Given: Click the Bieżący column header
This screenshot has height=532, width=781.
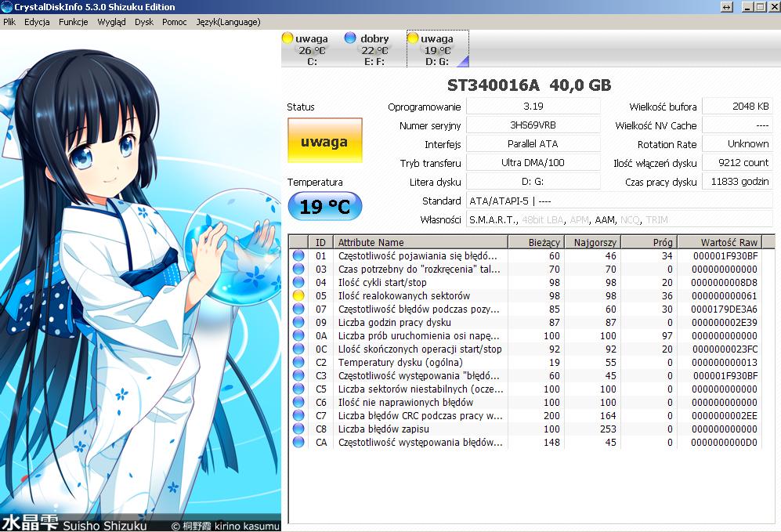Looking at the screenshot, I should click(x=536, y=242).
